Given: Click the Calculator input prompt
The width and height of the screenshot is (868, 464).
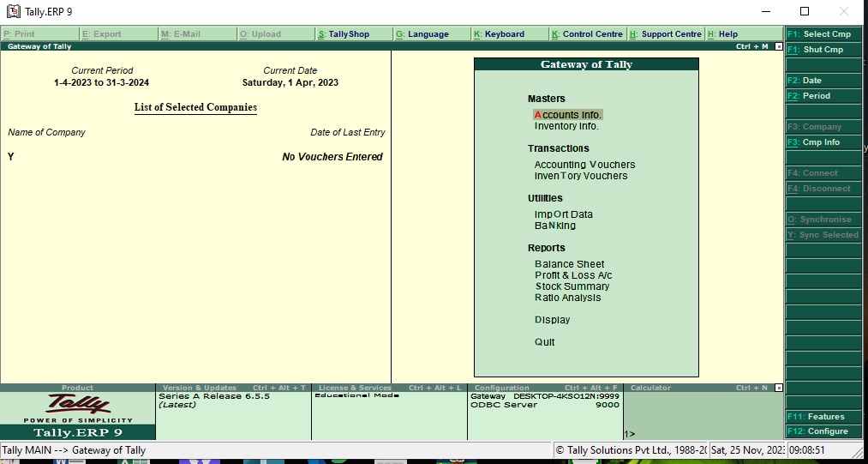Looking at the screenshot, I should pyautogui.click(x=630, y=434).
